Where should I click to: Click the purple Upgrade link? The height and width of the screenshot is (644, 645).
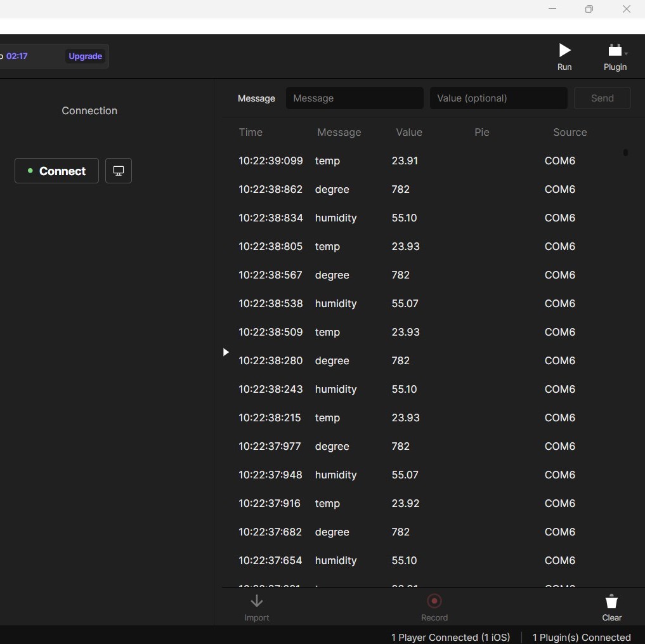click(86, 56)
